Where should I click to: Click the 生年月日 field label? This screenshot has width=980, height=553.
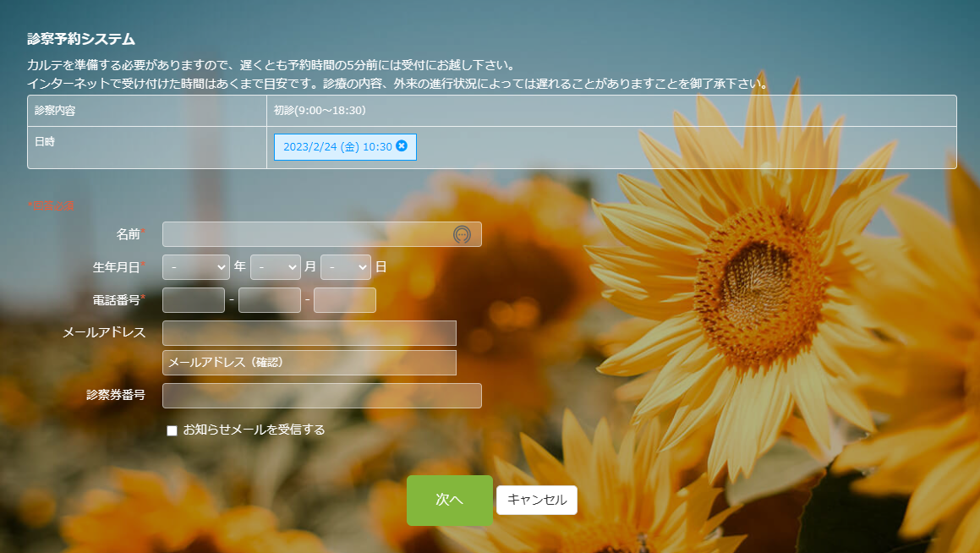pyautogui.click(x=116, y=267)
